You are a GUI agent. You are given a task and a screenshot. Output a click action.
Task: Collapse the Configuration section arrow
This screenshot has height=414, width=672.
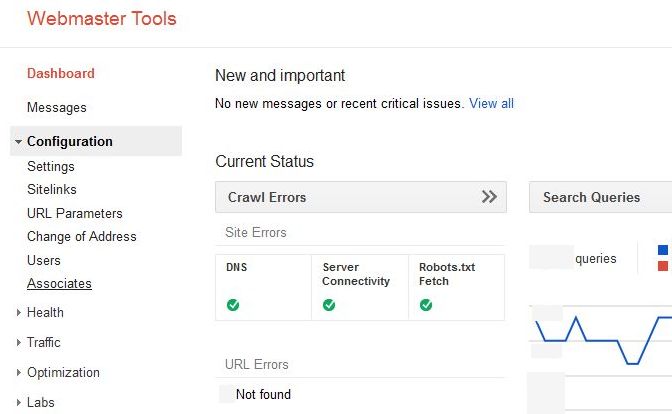tap(18, 141)
